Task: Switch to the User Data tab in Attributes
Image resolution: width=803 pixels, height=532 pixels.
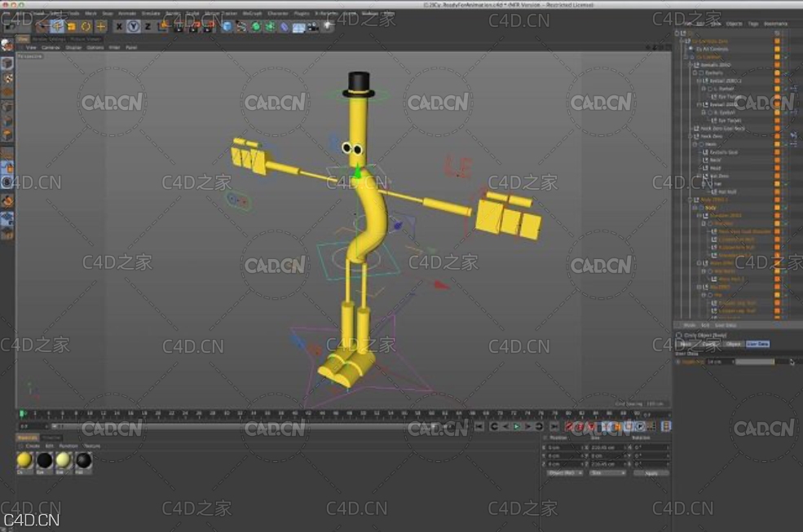Action: (x=757, y=344)
